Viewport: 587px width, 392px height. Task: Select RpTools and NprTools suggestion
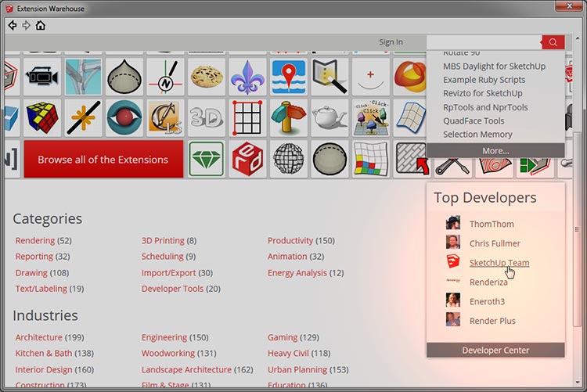485,107
